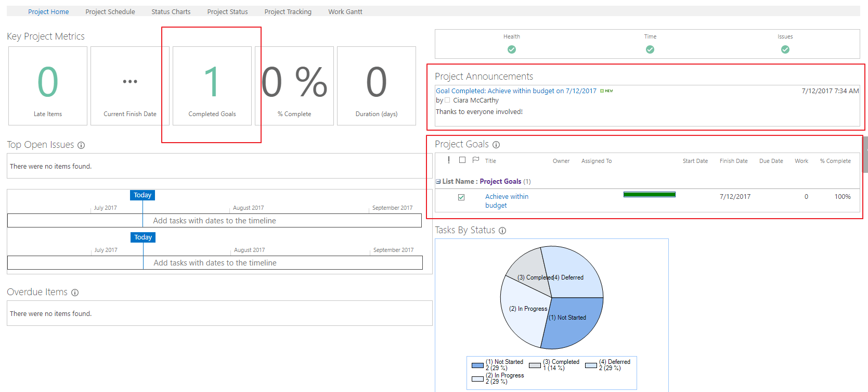The height and width of the screenshot is (392, 868).
Task: Click the Key Project Metrics heading
Action: 46,36
